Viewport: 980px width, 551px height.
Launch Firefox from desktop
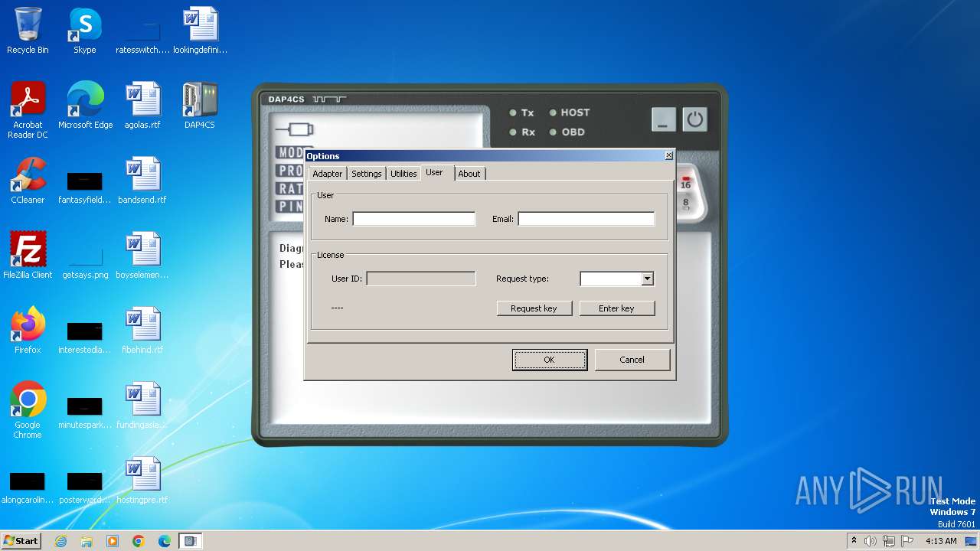[x=28, y=331]
